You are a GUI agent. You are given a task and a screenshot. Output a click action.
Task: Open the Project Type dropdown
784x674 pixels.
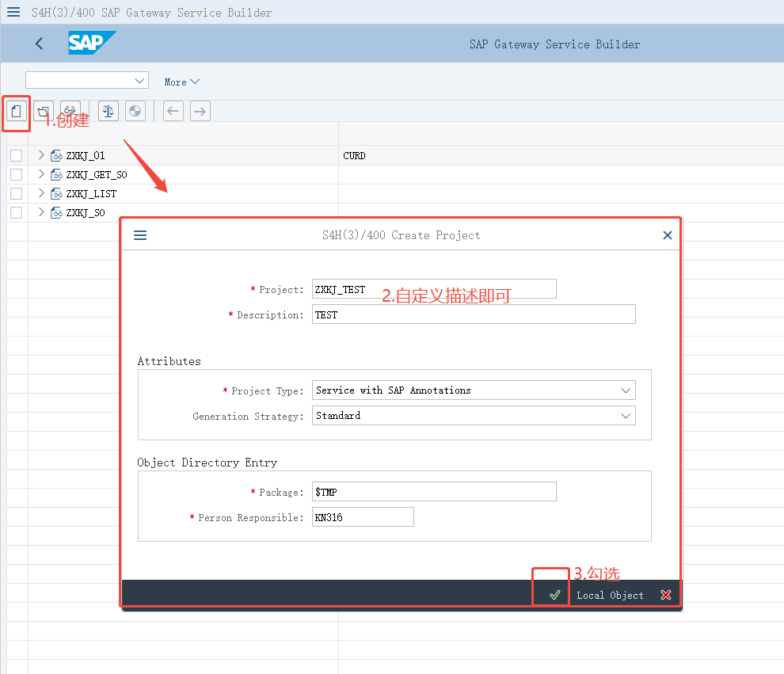[x=626, y=390]
